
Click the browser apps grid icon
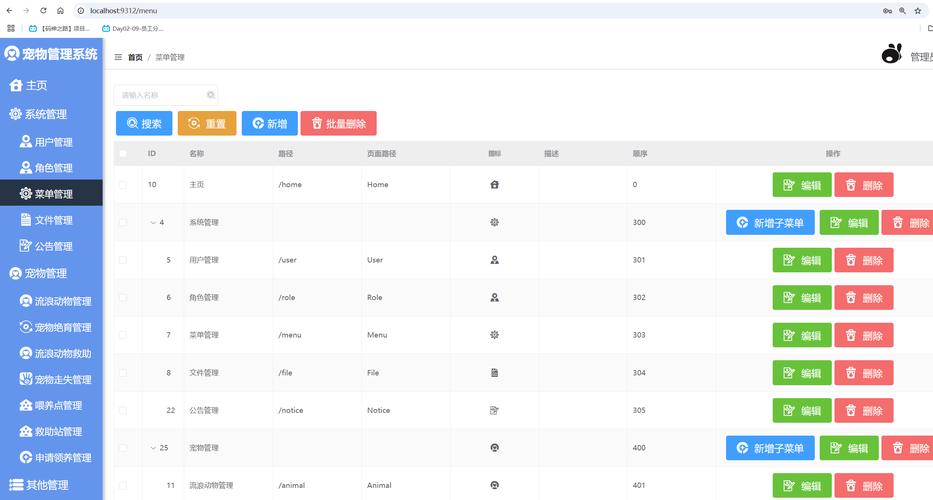[11, 28]
